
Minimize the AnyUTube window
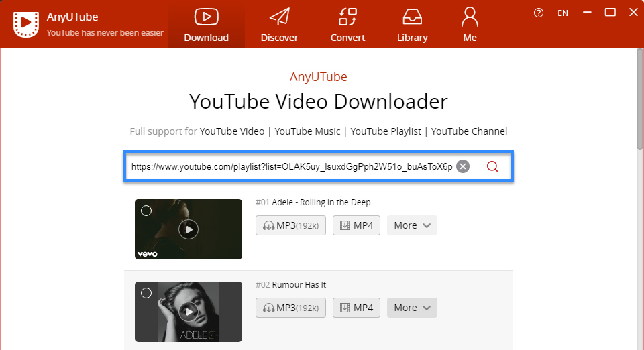point(588,13)
